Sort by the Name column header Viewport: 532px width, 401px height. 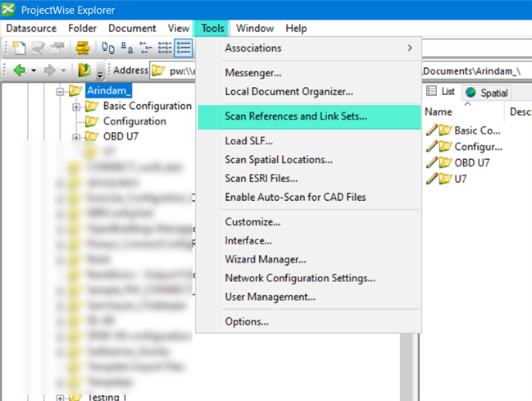439,112
